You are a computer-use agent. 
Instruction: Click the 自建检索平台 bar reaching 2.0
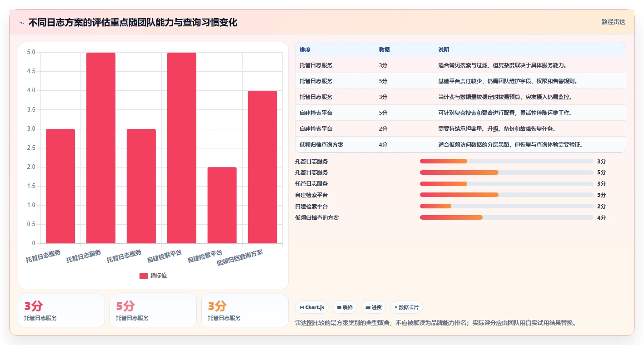pos(222,205)
